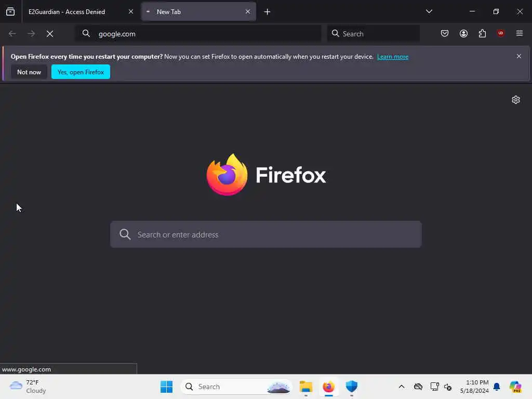
Task: Open a new tab with plus button
Action: point(268,12)
